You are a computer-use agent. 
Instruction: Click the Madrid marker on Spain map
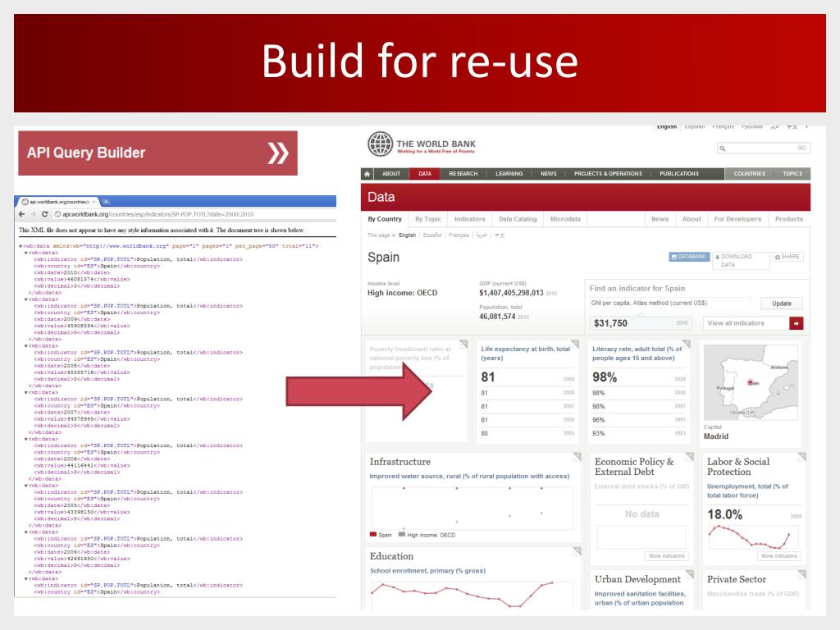click(750, 382)
